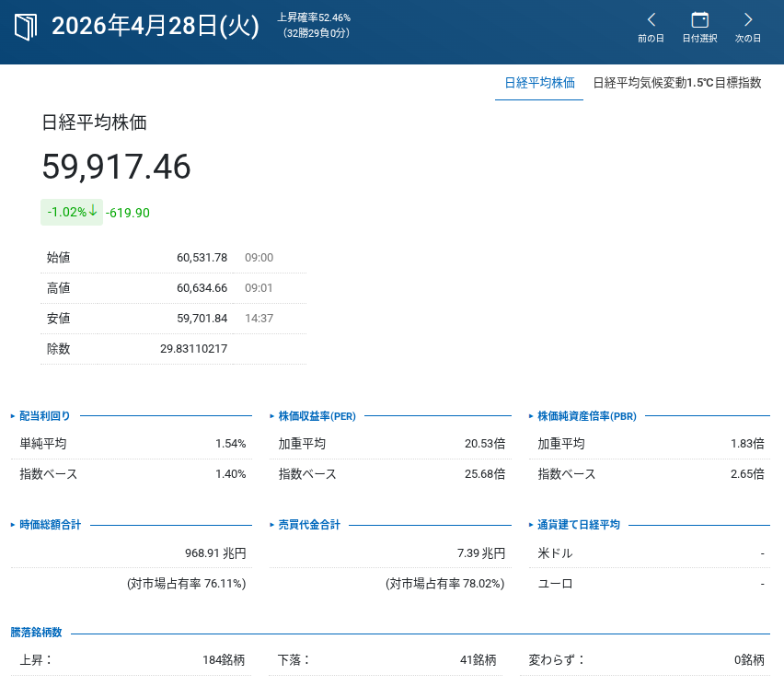Click the 米ドル currency row
This screenshot has width=784, height=686.
click(x=649, y=553)
